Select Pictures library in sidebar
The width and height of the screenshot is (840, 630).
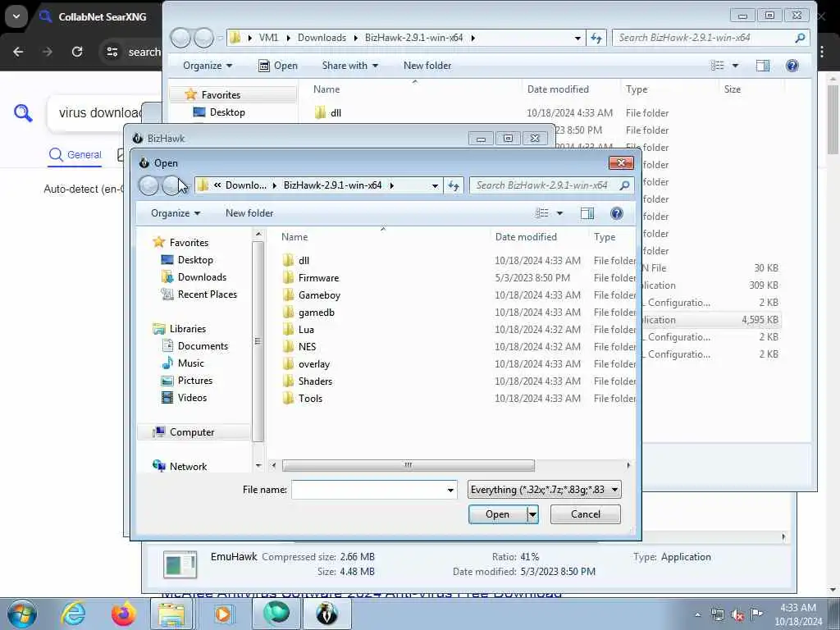point(195,381)
